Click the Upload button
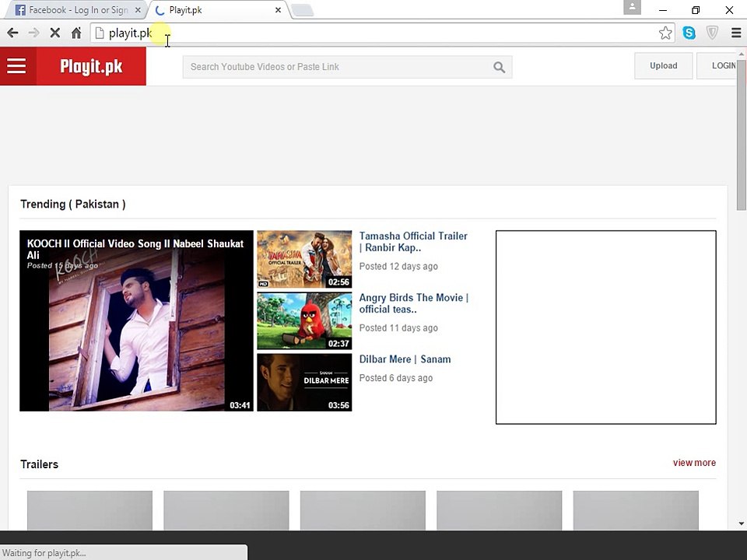 click(663, 65)
